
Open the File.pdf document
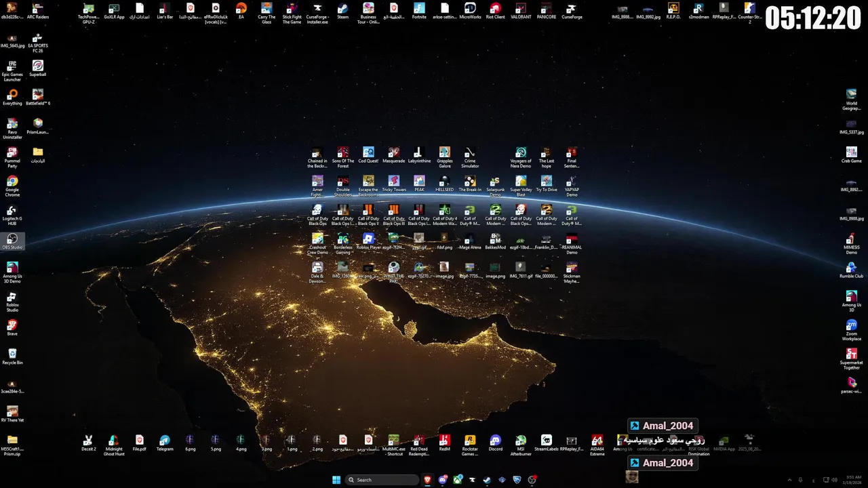click(139, 443)
